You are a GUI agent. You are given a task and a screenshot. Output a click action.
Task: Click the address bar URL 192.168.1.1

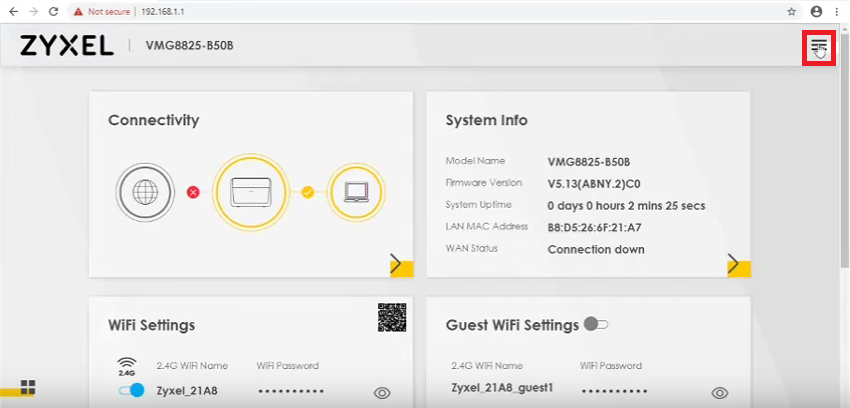163,11
